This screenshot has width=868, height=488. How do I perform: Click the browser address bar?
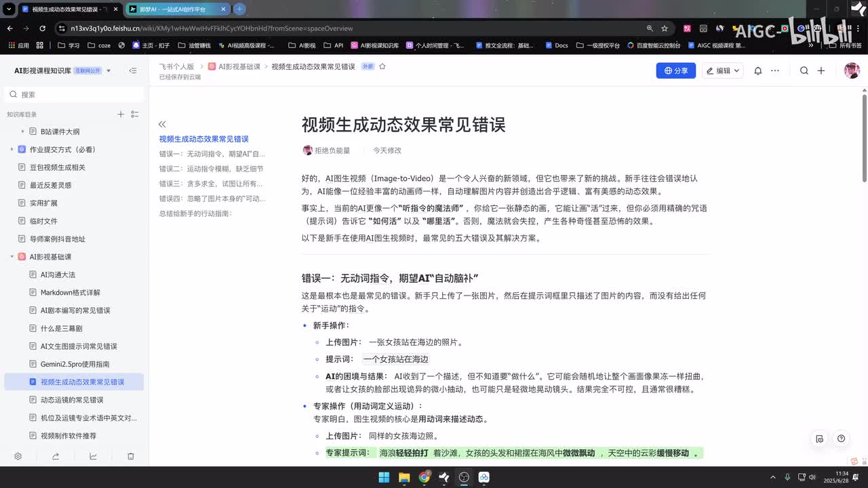coord(353,28)
